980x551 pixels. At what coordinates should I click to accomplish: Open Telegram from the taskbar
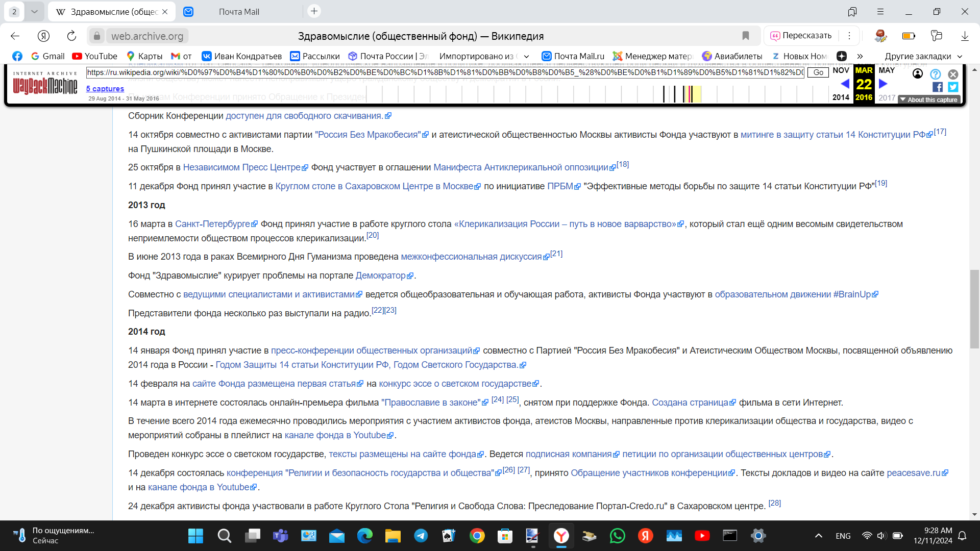[x=421, y=536]
